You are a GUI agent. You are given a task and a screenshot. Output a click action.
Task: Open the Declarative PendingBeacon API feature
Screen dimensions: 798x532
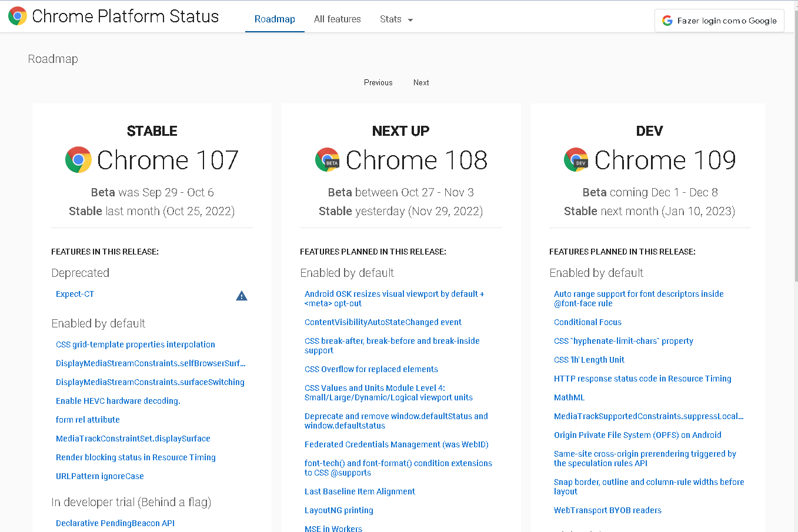(x=115, y=523)
